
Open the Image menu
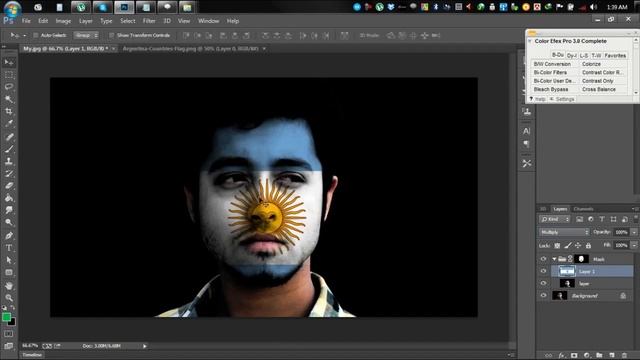click(x=63, y=21)
